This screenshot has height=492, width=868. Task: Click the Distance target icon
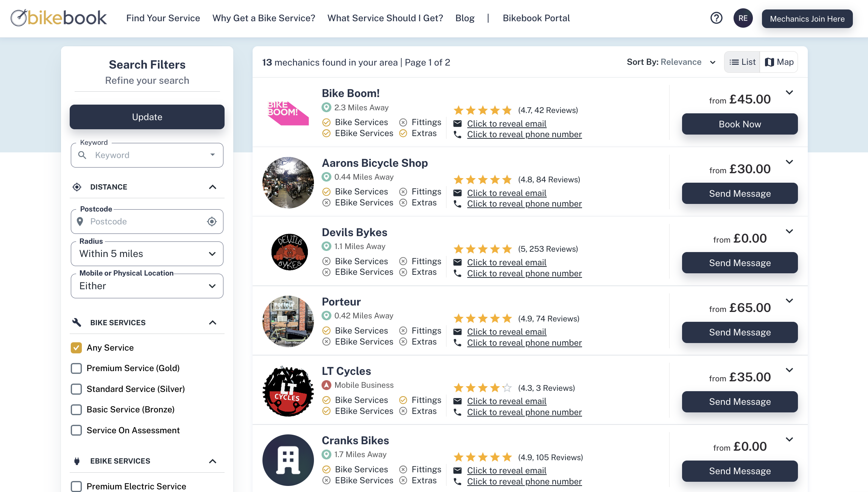point(76,187)
